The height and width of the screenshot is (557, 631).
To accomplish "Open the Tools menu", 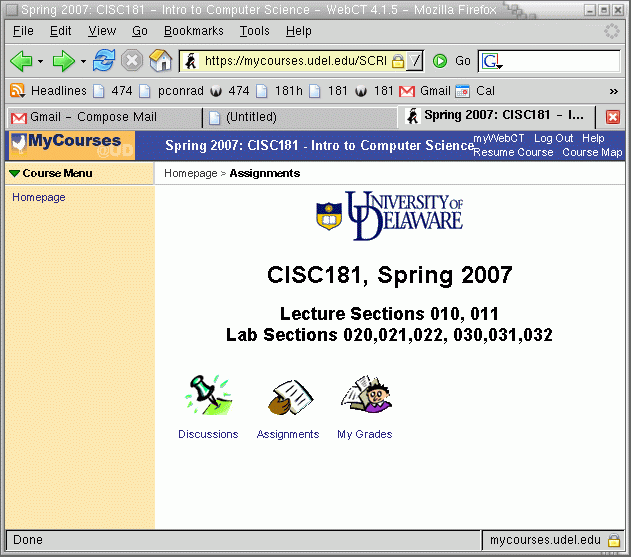I will point(255,31).
